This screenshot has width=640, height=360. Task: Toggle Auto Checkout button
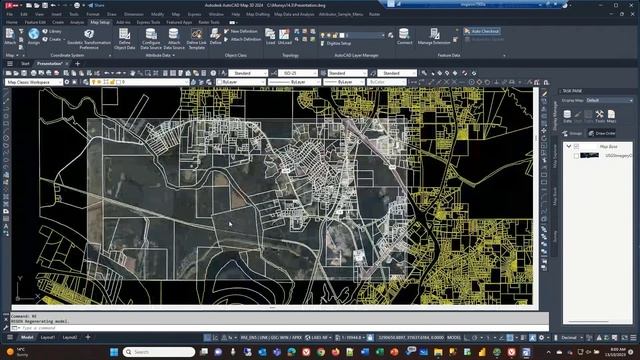coord(482,31)
